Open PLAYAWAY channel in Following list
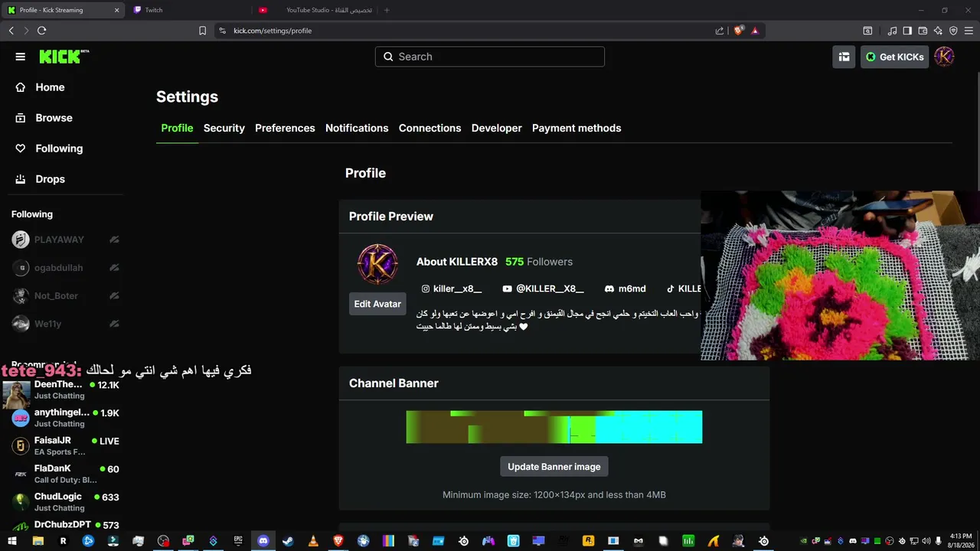This screenshot has height=551, width=980. tap(65, 240)
